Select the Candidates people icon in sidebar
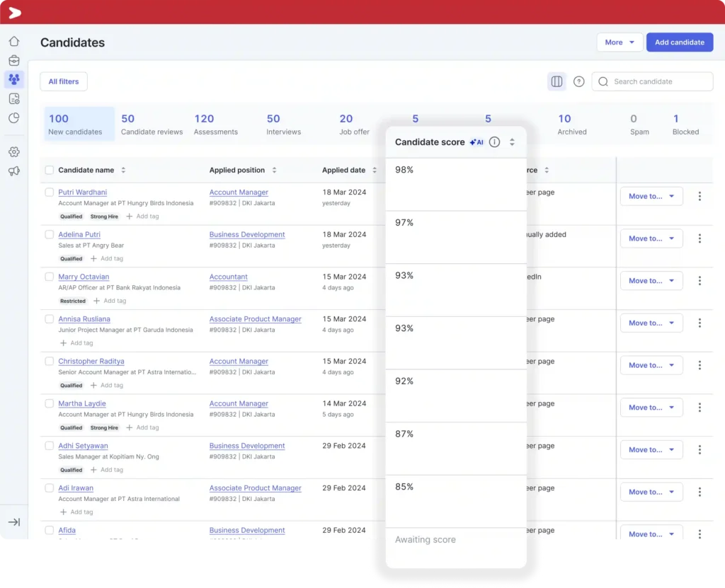725x588 pixels. [14, 79]
